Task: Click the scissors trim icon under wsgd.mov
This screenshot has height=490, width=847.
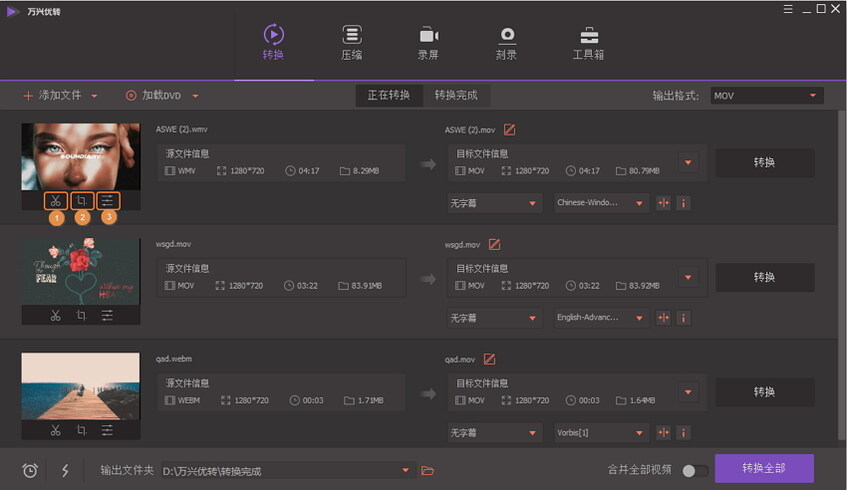Action: 56,316
